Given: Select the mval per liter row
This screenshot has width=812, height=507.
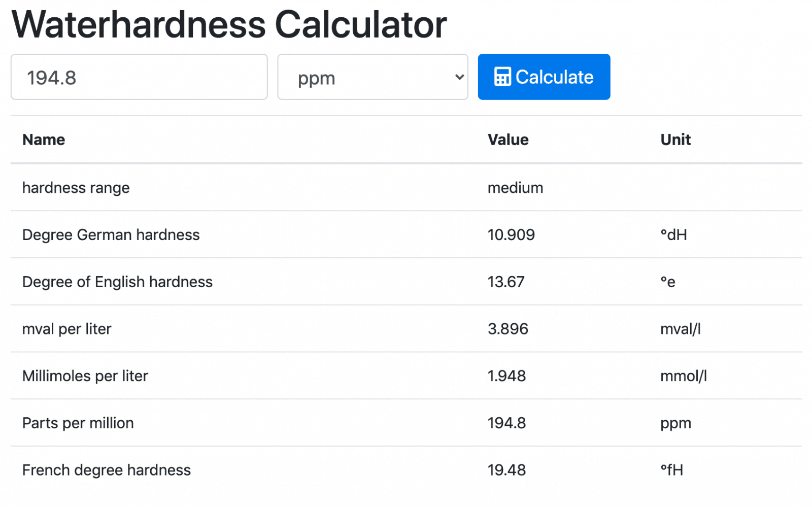Looking at the screenshot, I should point(406,329).
